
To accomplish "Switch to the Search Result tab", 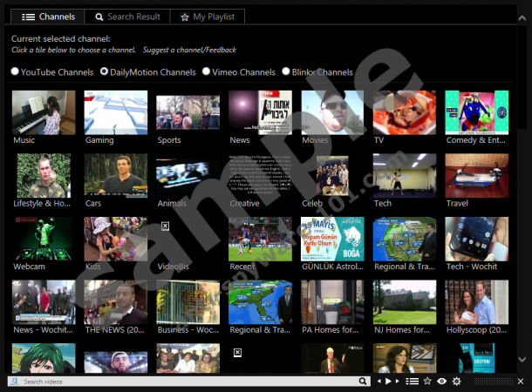I will [126, 17].
